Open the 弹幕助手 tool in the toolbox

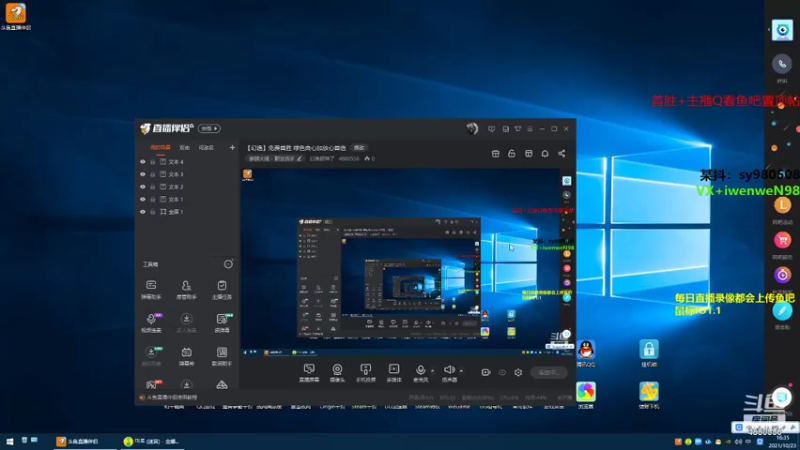[x=151, y=289]
